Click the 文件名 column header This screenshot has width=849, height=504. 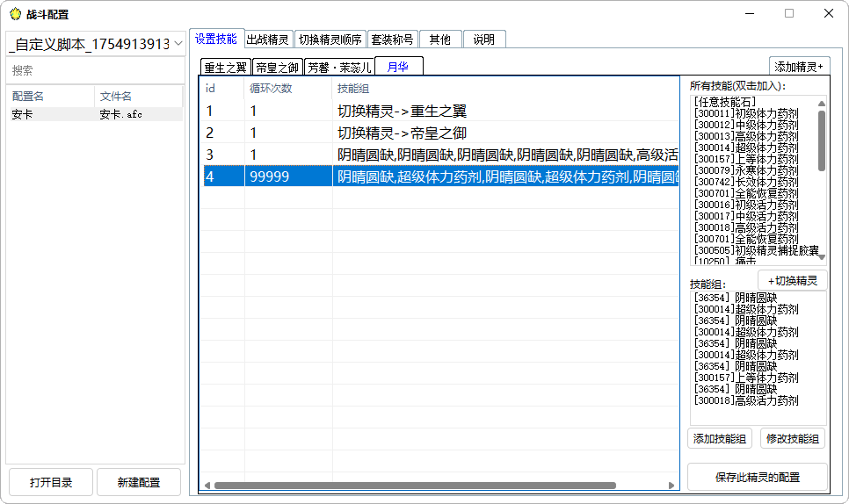[139, 97]
